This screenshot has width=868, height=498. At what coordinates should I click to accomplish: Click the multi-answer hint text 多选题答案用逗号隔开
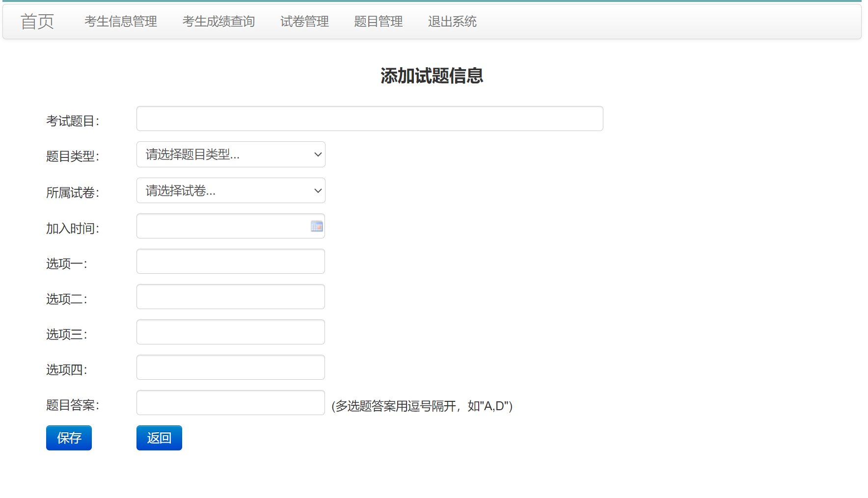[422, 406]
